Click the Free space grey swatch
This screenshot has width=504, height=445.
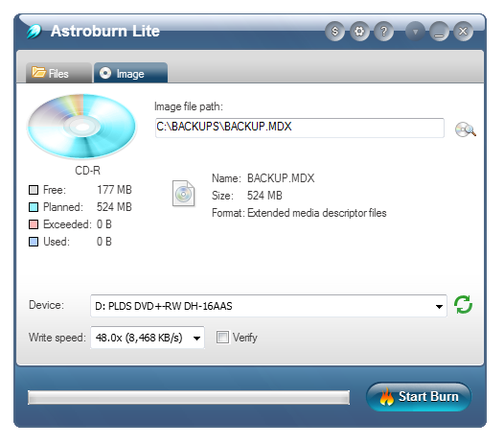34,190
